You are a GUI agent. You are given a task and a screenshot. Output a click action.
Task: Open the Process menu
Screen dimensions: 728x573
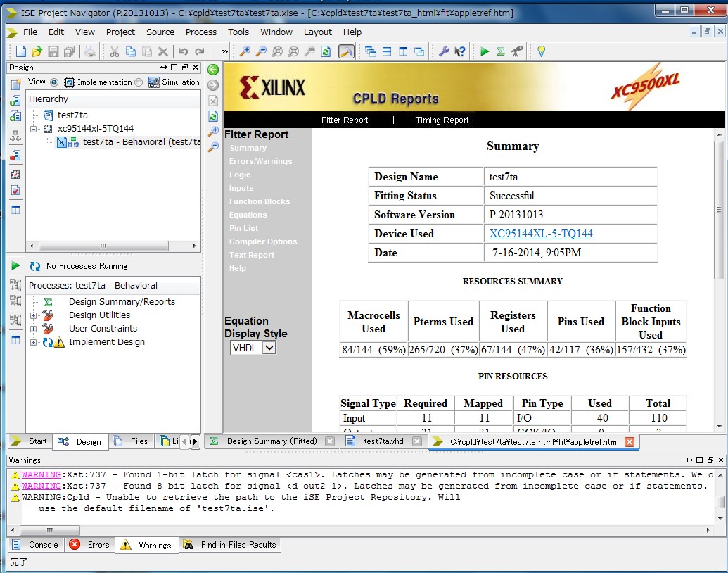pos(201,32)
